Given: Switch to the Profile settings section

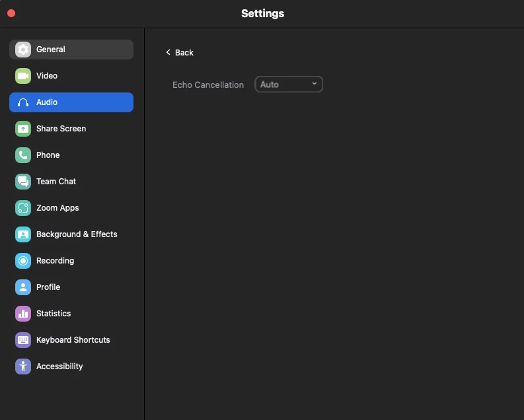Looking at the screenshot, I should pos(48,287).
